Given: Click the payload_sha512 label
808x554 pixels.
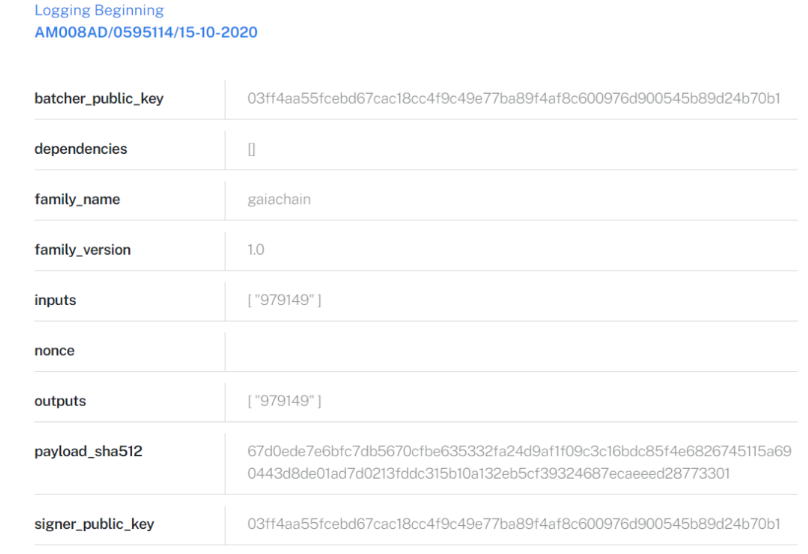Looking at the screenshot, I should 88,451.
